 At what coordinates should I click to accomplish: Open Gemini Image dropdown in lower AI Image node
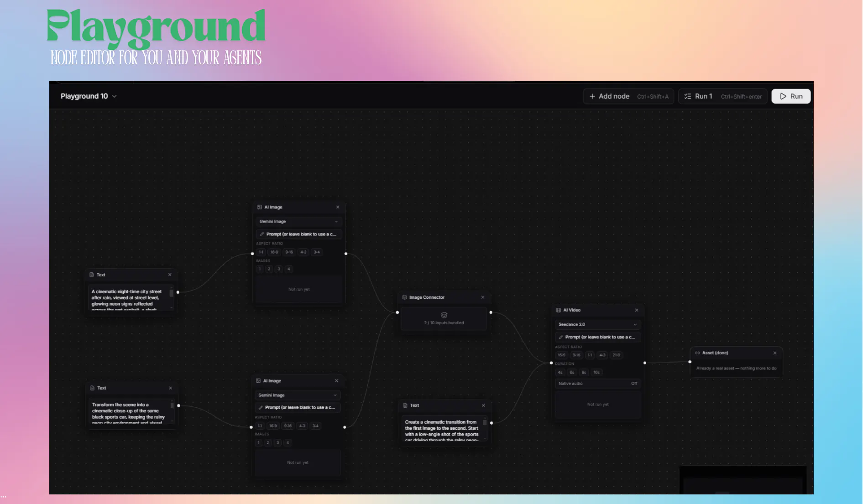tap(298, 395)
